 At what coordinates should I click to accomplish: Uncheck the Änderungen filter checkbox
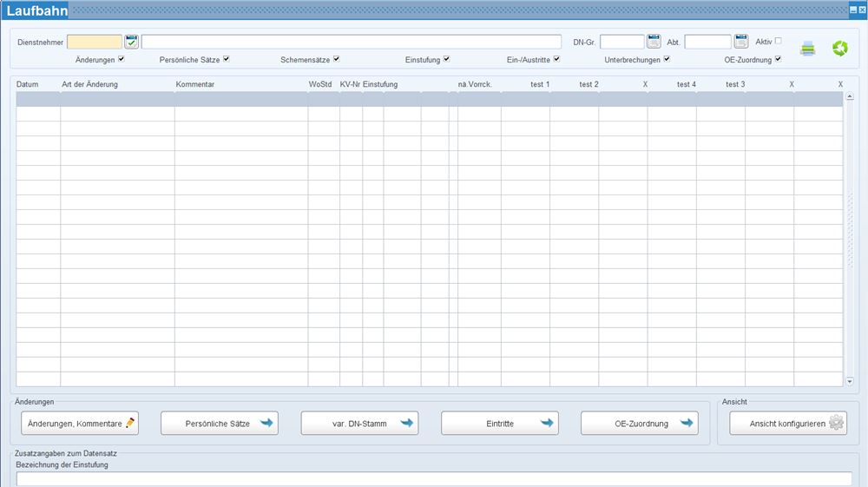click(122, 59)
